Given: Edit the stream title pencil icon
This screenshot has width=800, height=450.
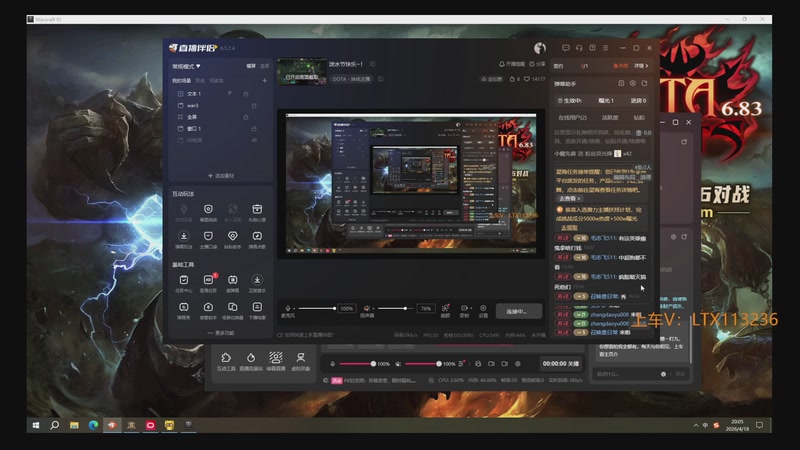Looking at the screenshot, I should point(372,64).
